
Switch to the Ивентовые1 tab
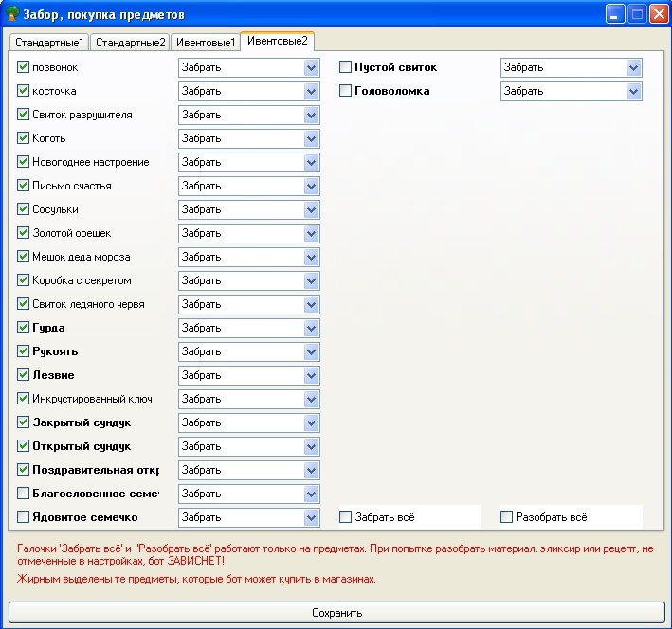206,43
